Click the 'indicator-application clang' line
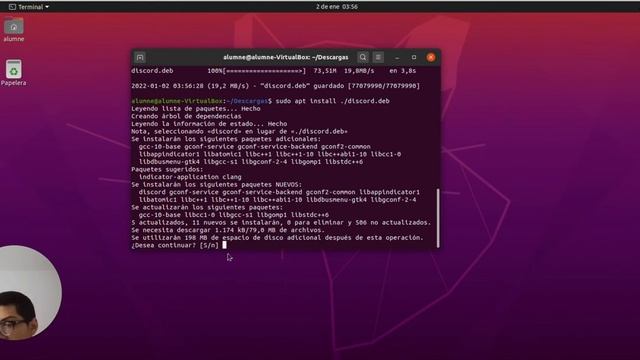 [x=190, y=177]
